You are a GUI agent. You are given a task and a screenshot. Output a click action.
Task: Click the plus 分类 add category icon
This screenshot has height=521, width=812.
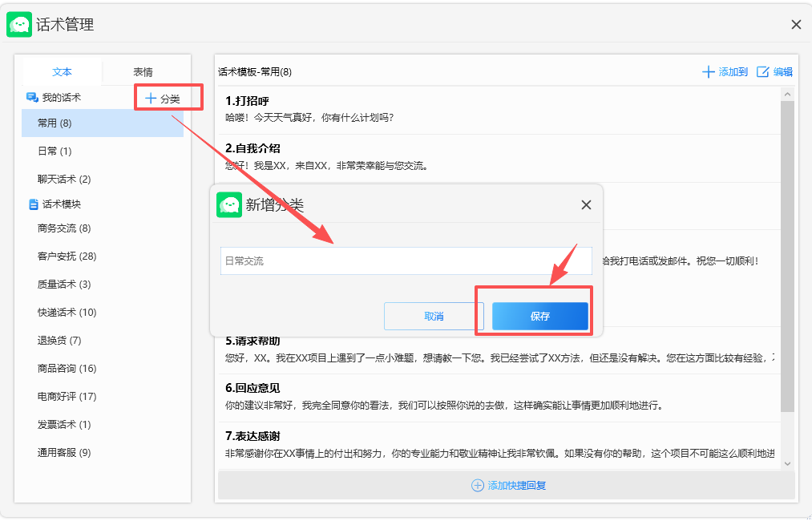click(x=150, y=99)
